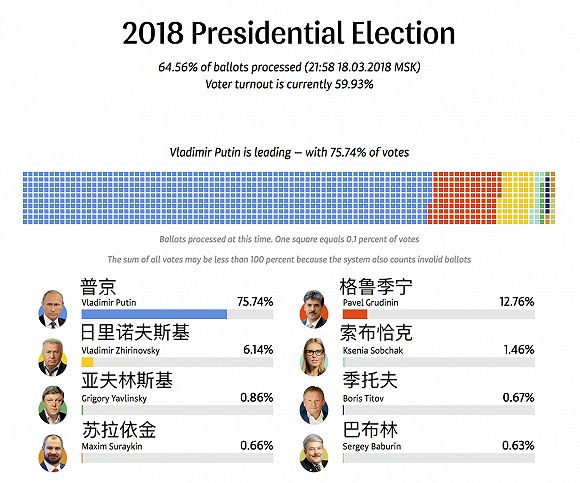Click the 2018 Presidential Election title
Screen dimensions: 580x483
tap(289, 33)
